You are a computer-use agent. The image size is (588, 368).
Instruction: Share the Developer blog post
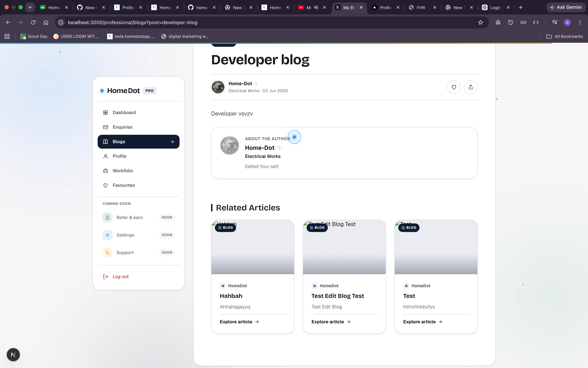[471, 87]
